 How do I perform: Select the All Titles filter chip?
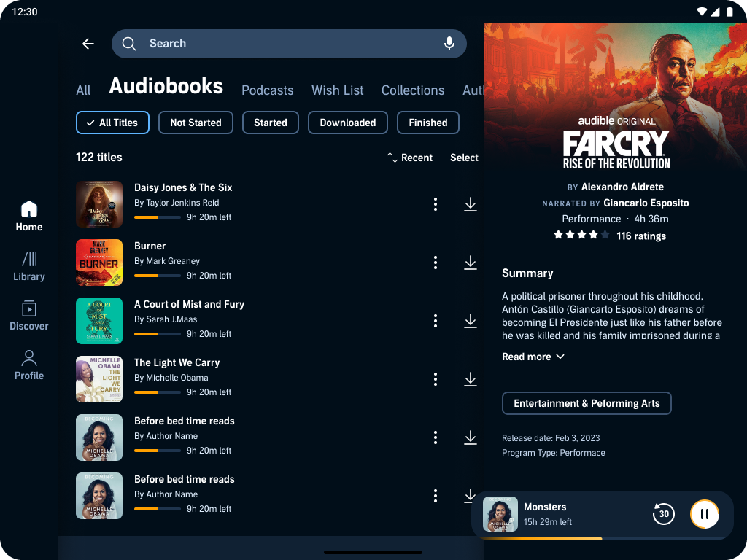coord(112,122)
